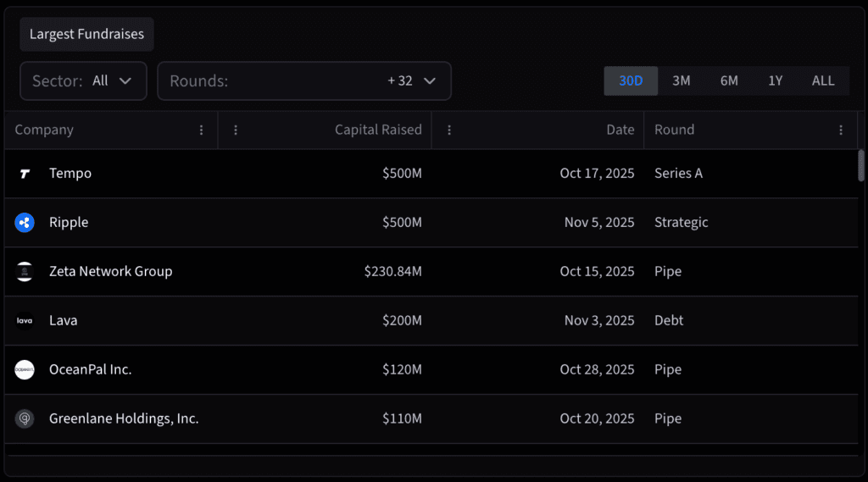
Task: Click the blue Ripple logo icon
Action: tap(25, 223)
